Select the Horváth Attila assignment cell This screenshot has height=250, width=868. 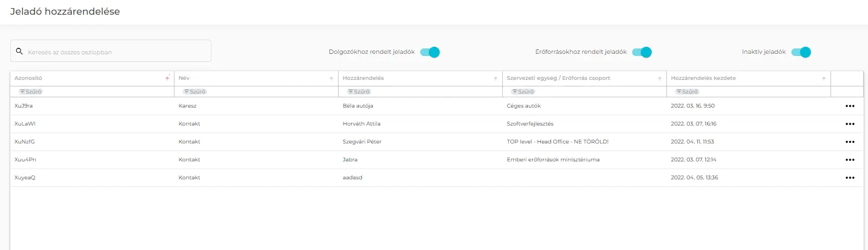point(361,124)
